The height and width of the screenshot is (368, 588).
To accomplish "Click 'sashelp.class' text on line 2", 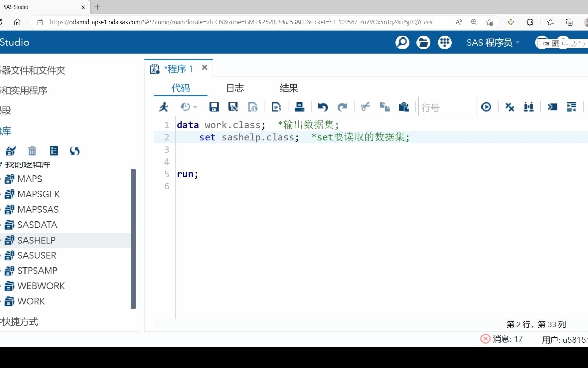I will pos(258,137).
